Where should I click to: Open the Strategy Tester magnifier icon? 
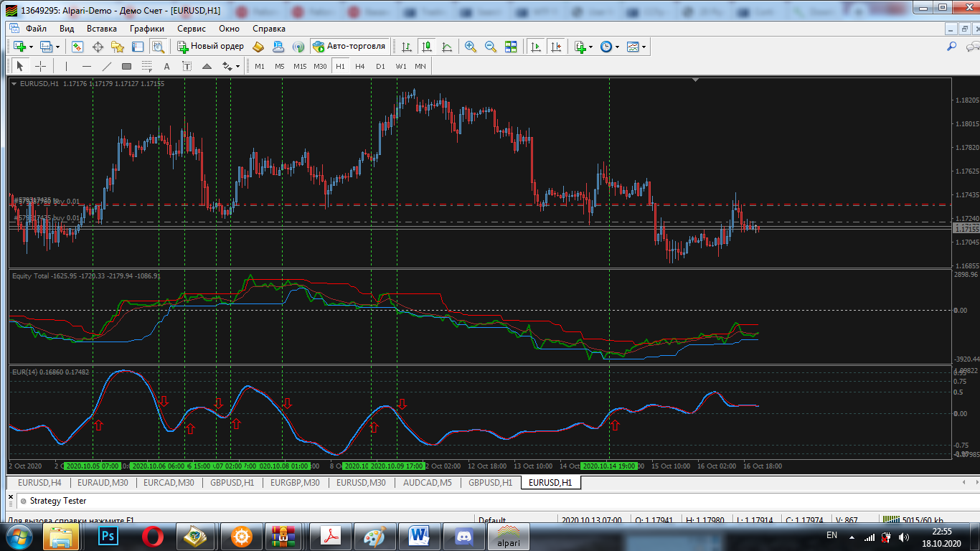click(158, 47)
